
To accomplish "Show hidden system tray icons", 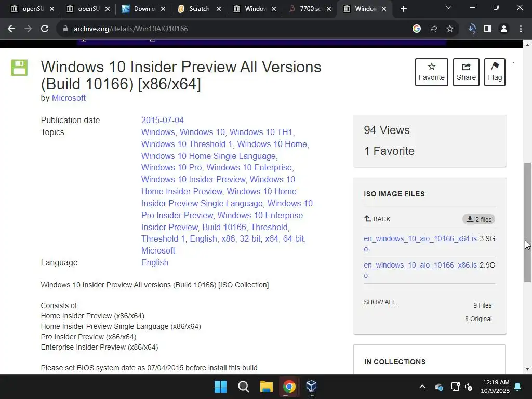I will [422, 387].
